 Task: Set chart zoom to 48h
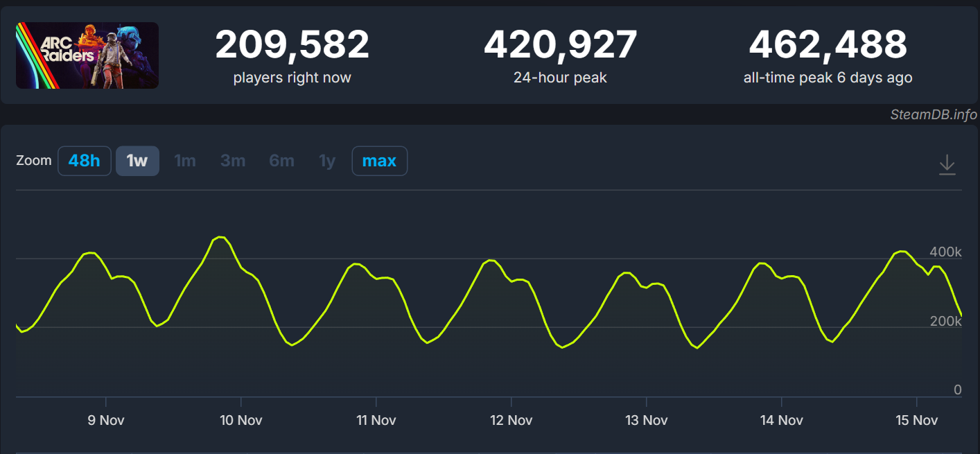point(85,161)
